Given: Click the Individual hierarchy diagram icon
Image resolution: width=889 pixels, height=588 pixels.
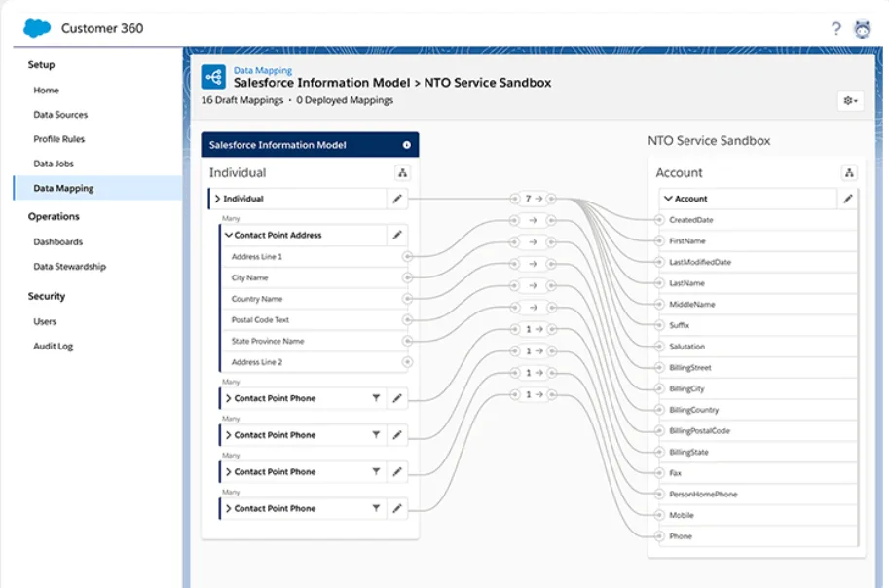Looking at the screenshot, I should coord(402,173).
